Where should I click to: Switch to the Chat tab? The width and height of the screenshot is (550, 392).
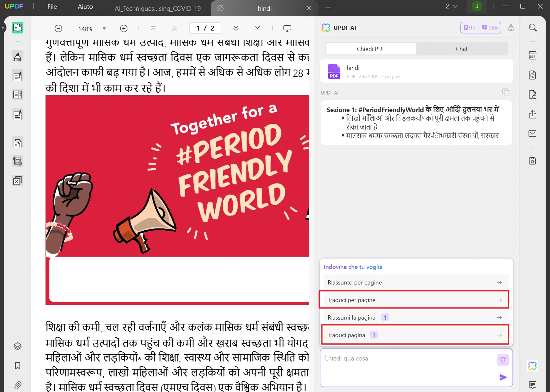pos(462,49)
